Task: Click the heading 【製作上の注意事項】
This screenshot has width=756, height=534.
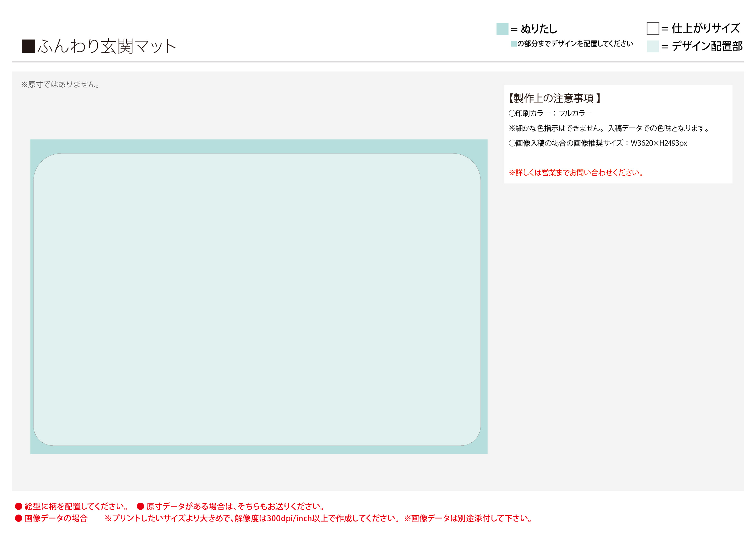Action: pyautogui.click(x=554, y=98)
